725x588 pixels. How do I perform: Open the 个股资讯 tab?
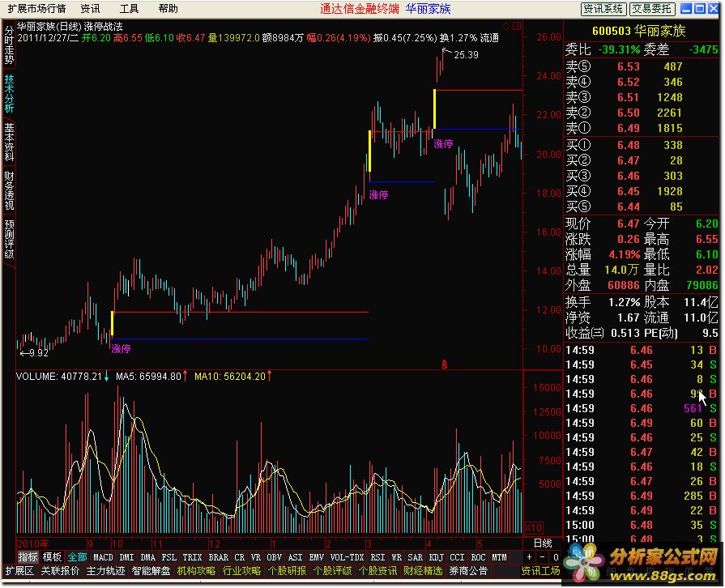point(377,571)
